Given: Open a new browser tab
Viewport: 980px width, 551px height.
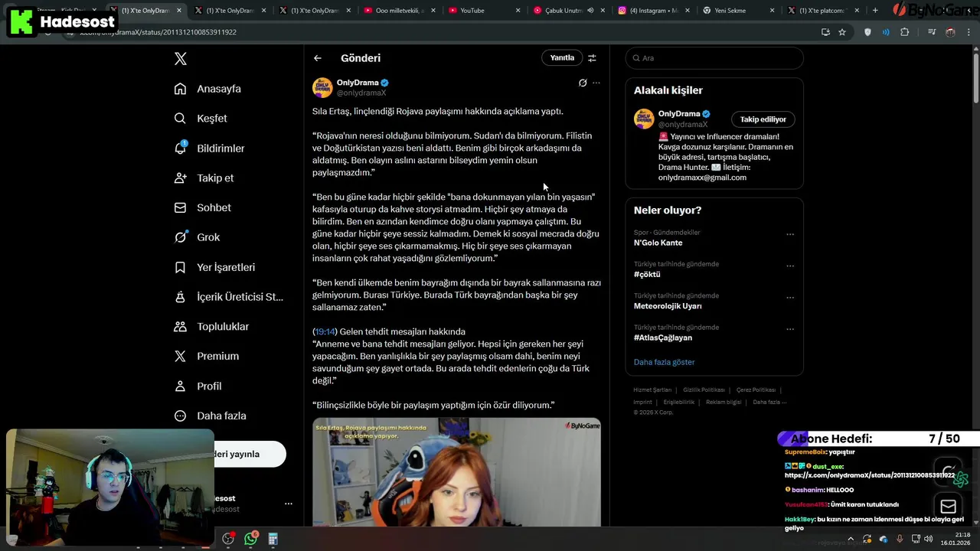Looking at the screenshot, I should [x=876, y=11].
